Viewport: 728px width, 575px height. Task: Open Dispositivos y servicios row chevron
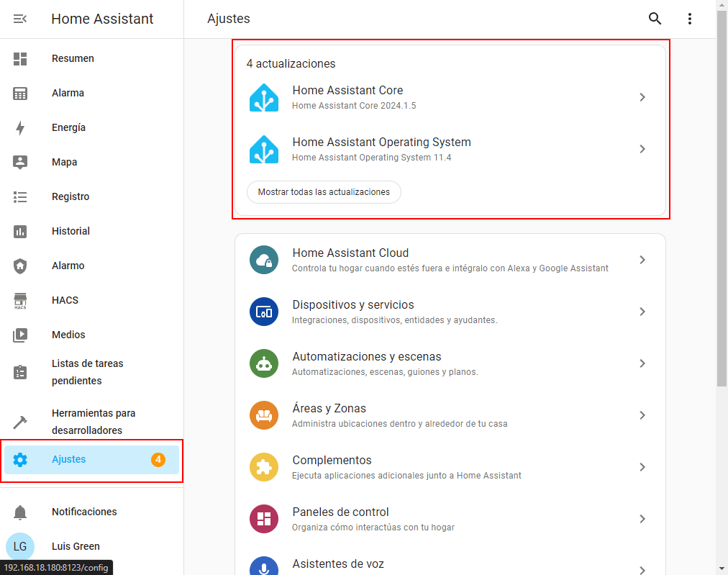[x=642, y=312]
